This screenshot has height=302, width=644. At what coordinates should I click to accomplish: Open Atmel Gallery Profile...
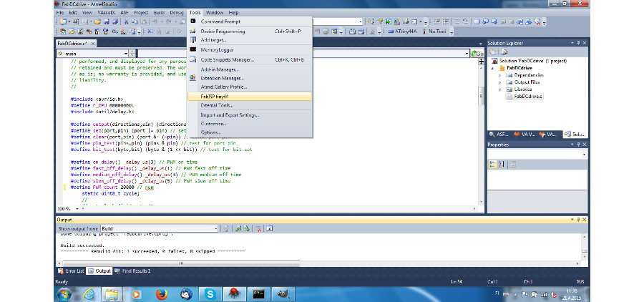coord(249,87)
